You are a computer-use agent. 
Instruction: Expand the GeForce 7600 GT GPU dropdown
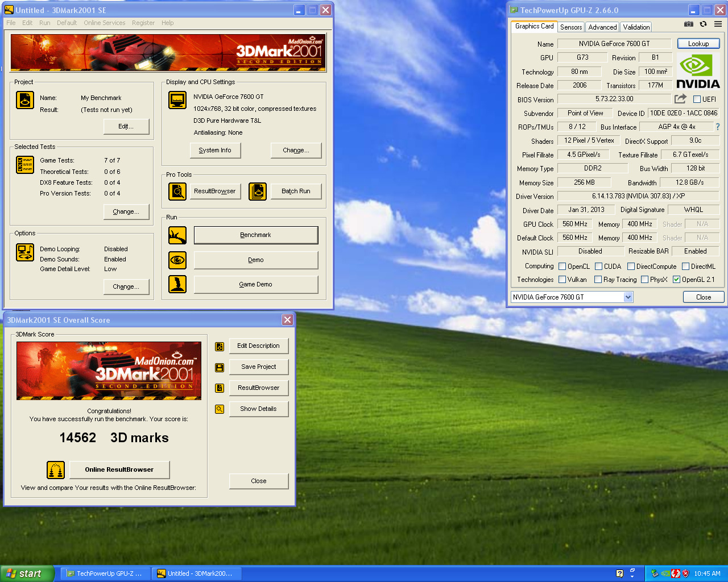pos(628,297)
